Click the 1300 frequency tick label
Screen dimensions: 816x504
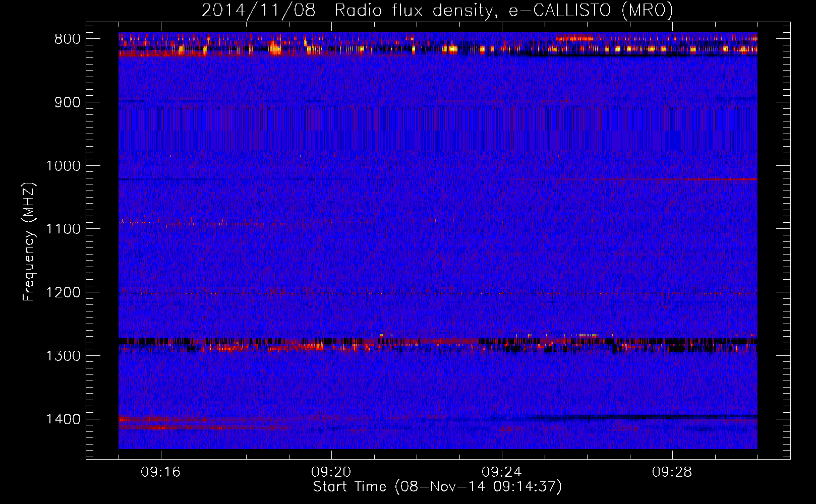[x=63, y=356]
